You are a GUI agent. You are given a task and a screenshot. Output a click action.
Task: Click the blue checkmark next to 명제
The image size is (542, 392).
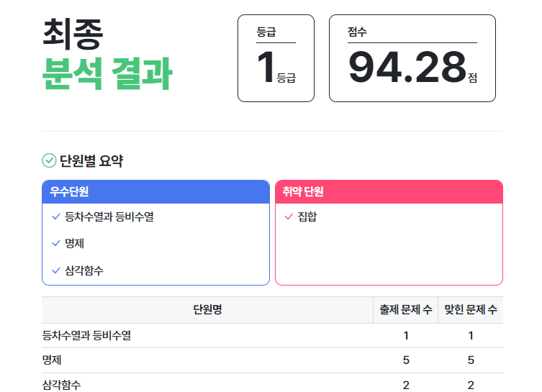(x=56, y=243)
